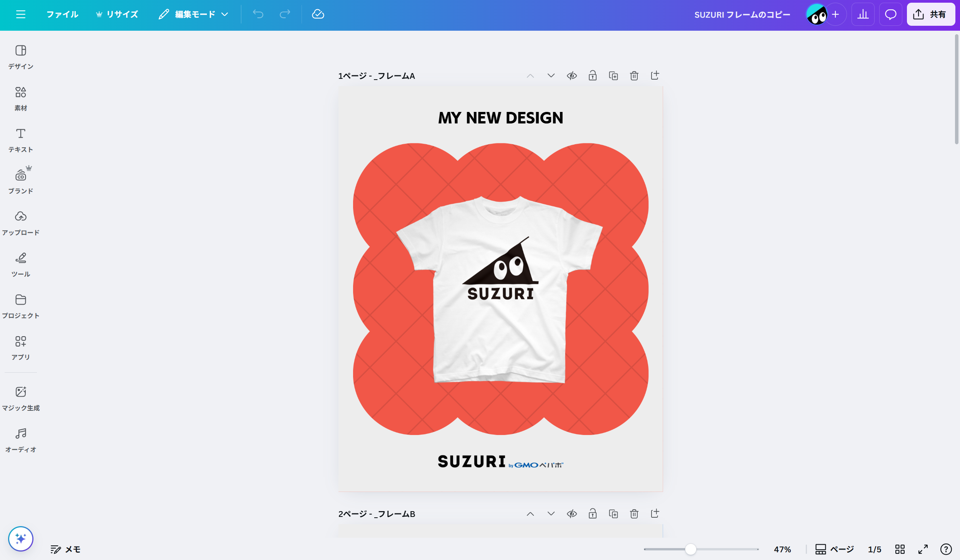960x560 pixels.
Task: Delete page 2 with trash icon
Action: point(634,514)
